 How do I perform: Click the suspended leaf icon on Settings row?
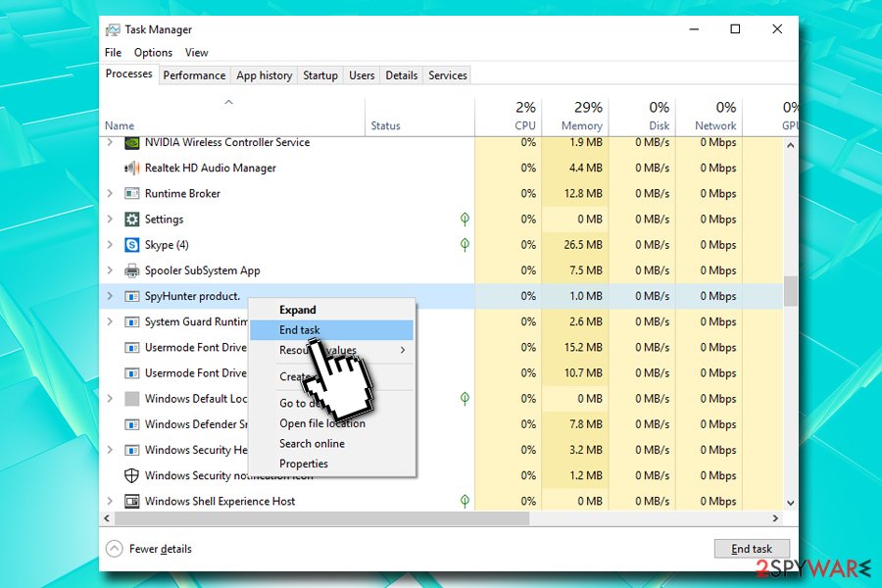(465, 219)
